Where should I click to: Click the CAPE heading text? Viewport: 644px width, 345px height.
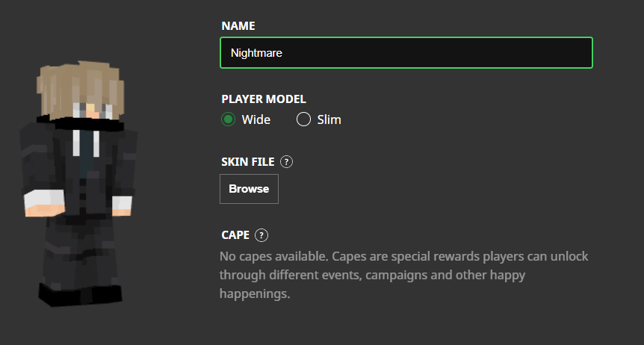pyautogui.click(x=235, y=235)
